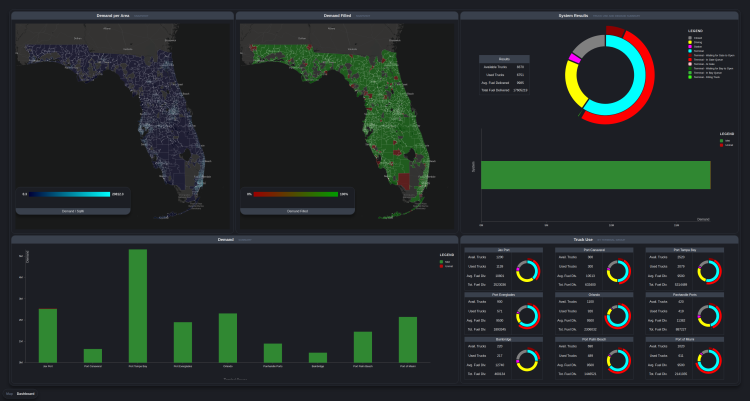Toggle the magenta legend swatch in System Results
This screenshot has width=750, height=401.
coord(690,46)
